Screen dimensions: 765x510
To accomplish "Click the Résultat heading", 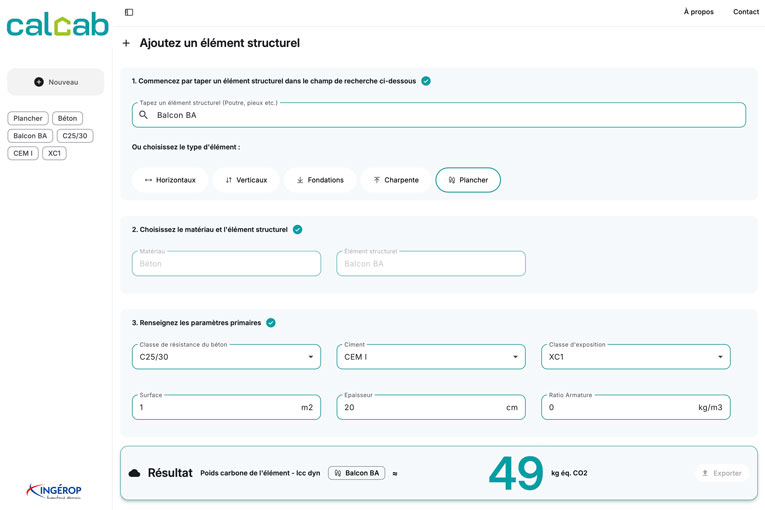I will (x=170, y=473).
